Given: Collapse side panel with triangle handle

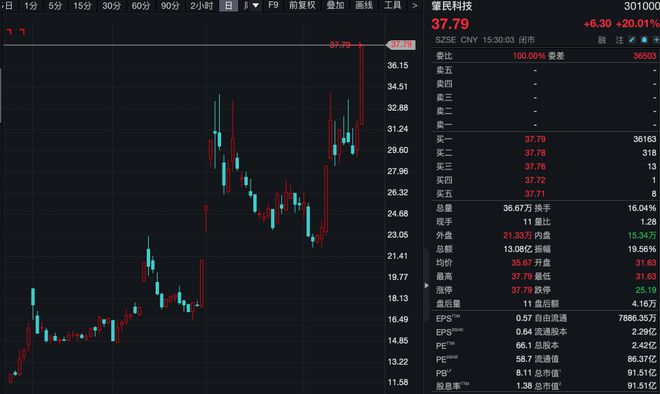Looking at the screenshot, I should pos(426,285).
